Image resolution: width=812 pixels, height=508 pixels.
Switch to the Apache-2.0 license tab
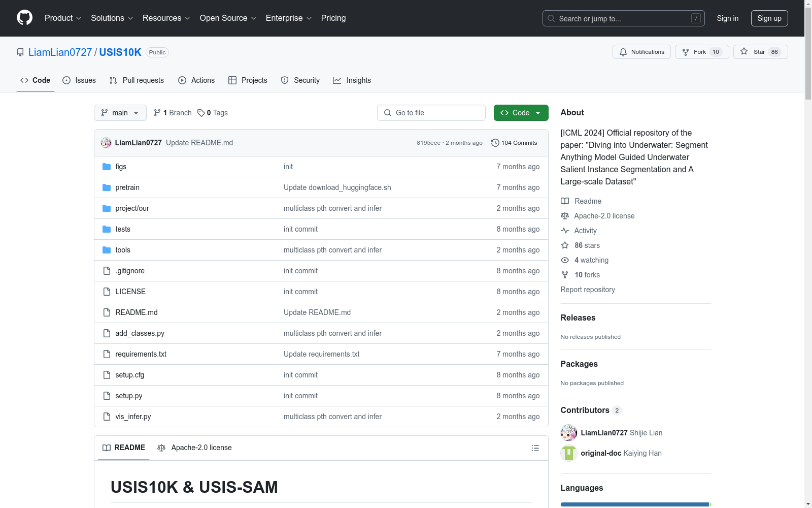tap(194, 448)
